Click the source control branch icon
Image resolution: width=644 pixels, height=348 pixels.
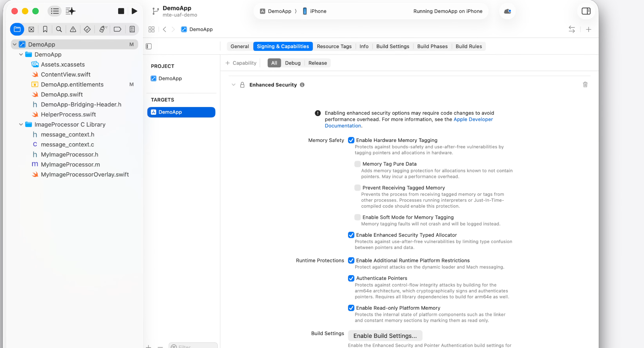[155, 11]
